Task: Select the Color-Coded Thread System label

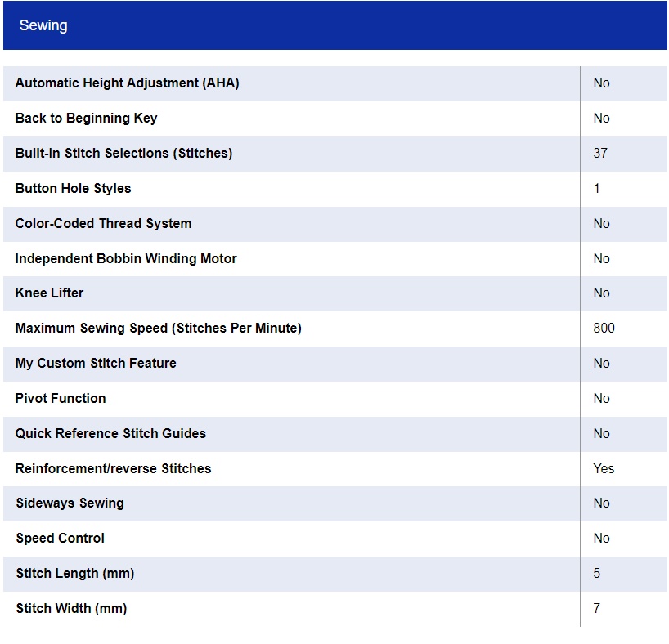Action: pos(103,224)
